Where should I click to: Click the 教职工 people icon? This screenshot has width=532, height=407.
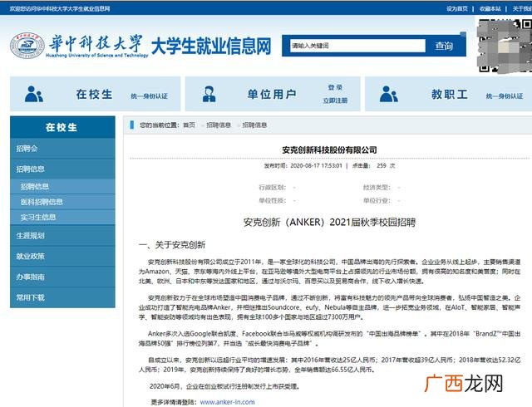[x=388, y=94]
